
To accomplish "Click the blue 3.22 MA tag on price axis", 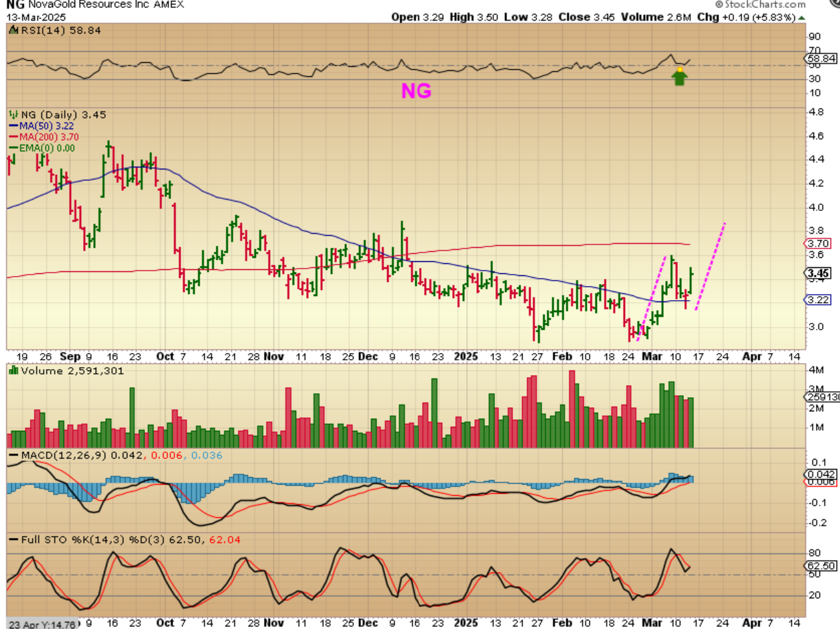I will coord(819,300).
